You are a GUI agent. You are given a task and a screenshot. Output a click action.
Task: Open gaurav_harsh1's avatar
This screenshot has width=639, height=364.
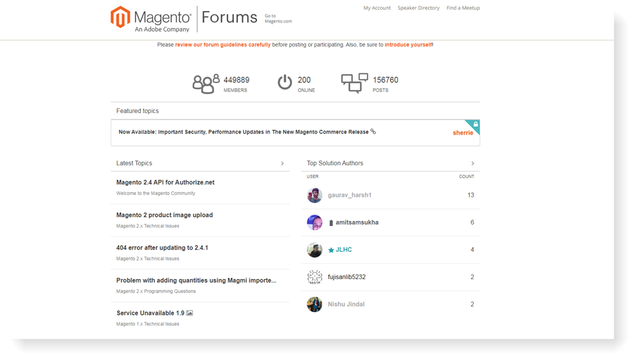[x=314, y=195]
